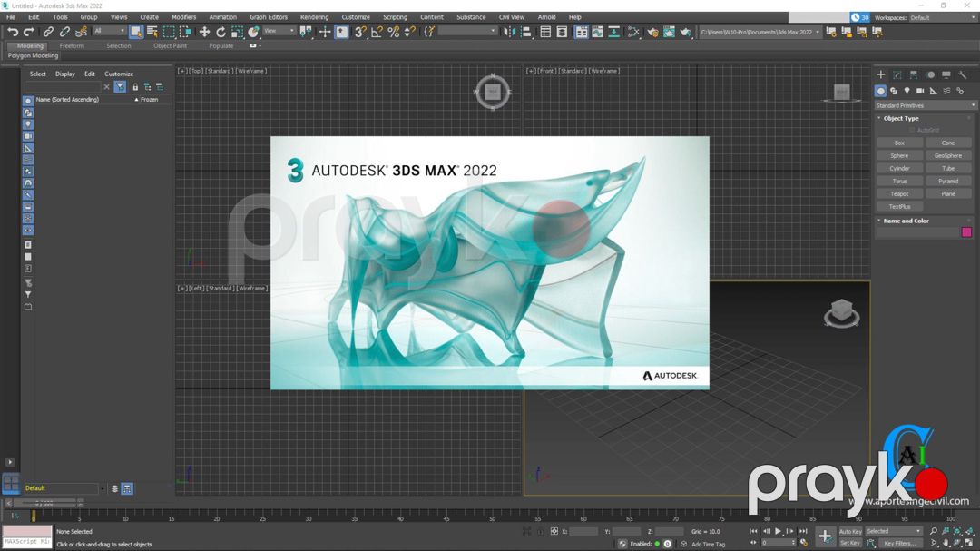Open the Standard Primitives category dropdown
Viewport: 980px width, 551px height.
925,105
